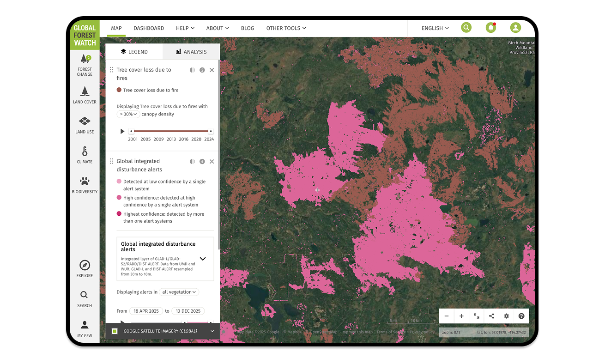Open the all vegetation dropdown

[x=179, y=292]
